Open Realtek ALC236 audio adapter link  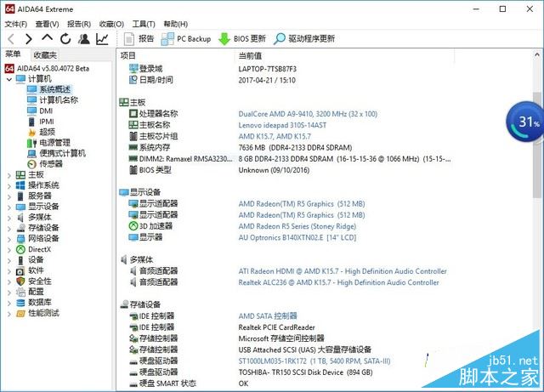click(x=338, y=282)
